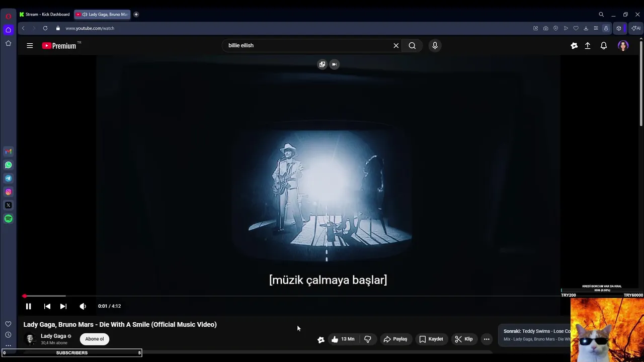Screen dimensions: 644x362
Task: Share the video via Paylaş
Action: (395, 339)
